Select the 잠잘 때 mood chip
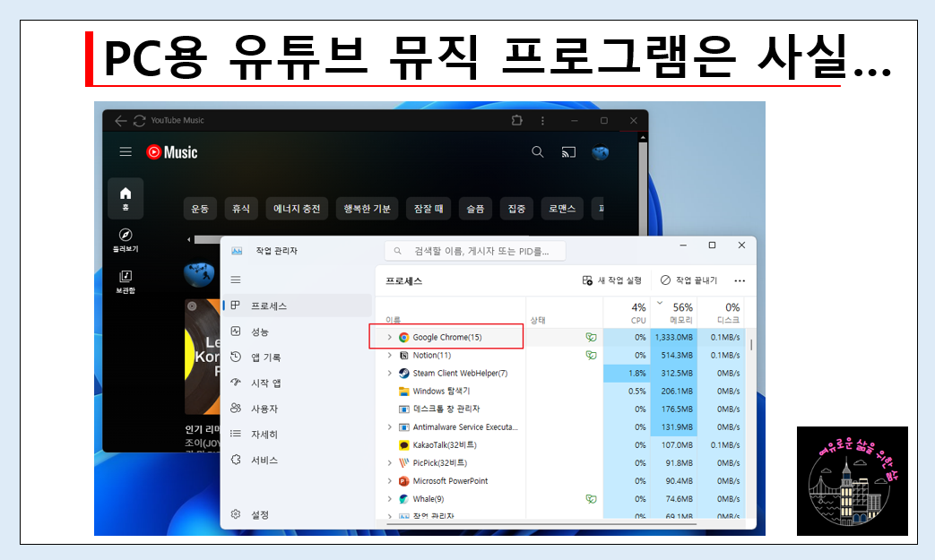 point(429,209)
